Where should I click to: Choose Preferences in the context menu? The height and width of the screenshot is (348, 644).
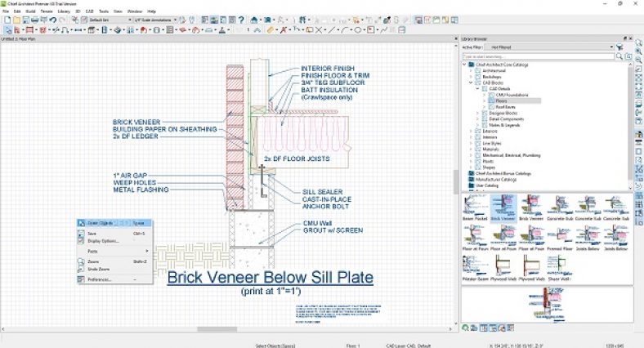click(114, 279)
